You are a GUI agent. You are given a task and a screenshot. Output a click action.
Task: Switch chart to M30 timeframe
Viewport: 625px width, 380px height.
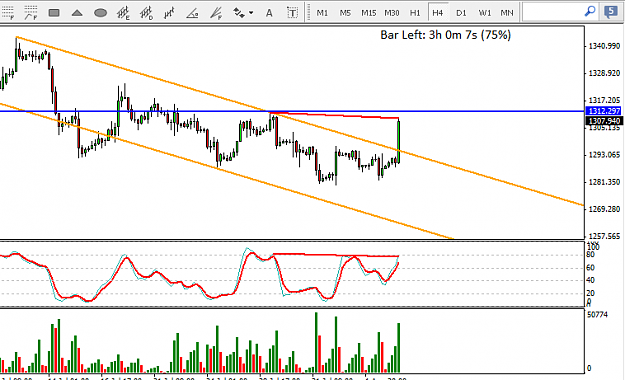pos(391,13)
